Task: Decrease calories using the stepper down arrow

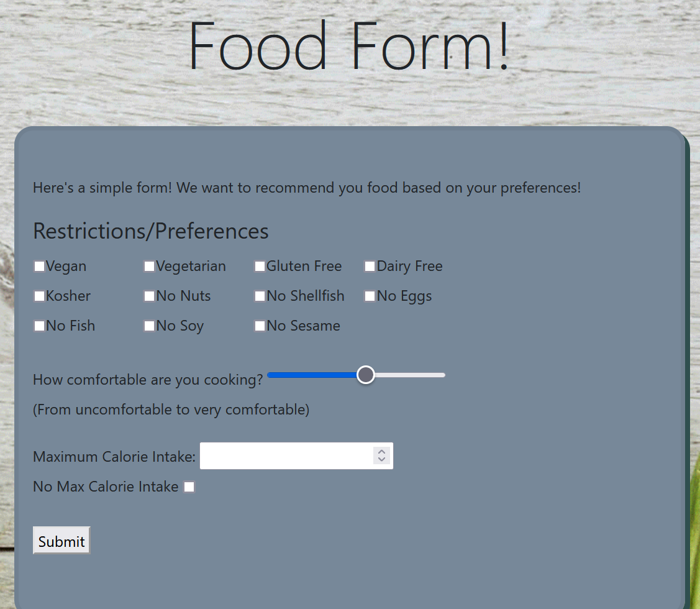Action: pyautogui.click(x=381, y=459)
